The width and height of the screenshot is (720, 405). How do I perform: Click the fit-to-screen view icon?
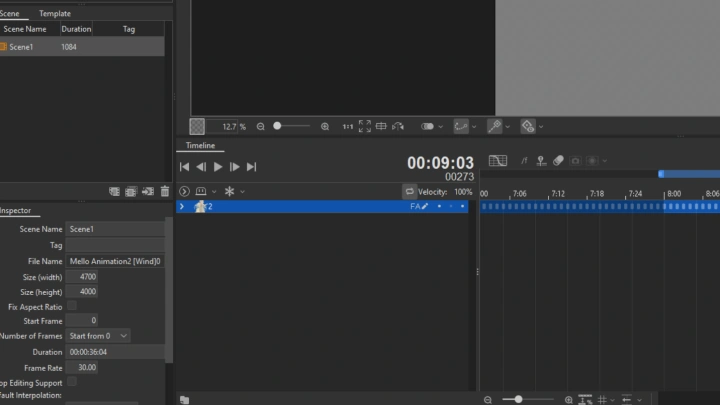pos(365,127)
